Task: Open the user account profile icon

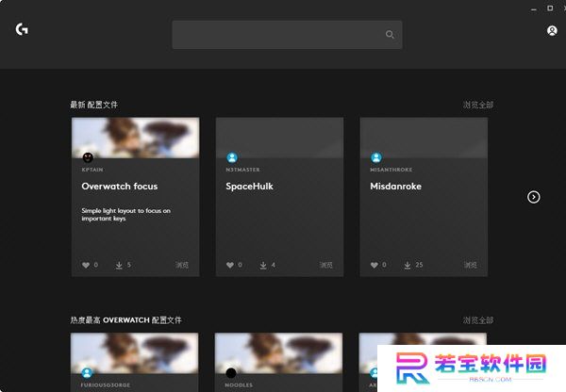Action: coord(552,31)
